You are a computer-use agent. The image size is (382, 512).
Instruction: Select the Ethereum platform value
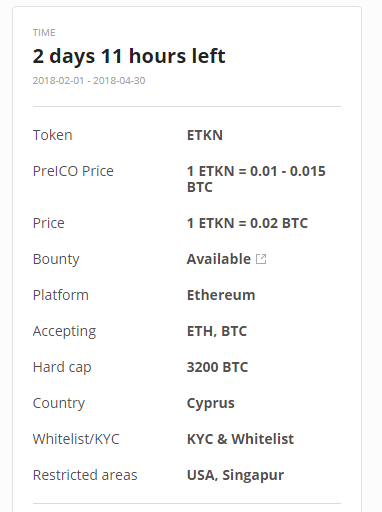221,295
